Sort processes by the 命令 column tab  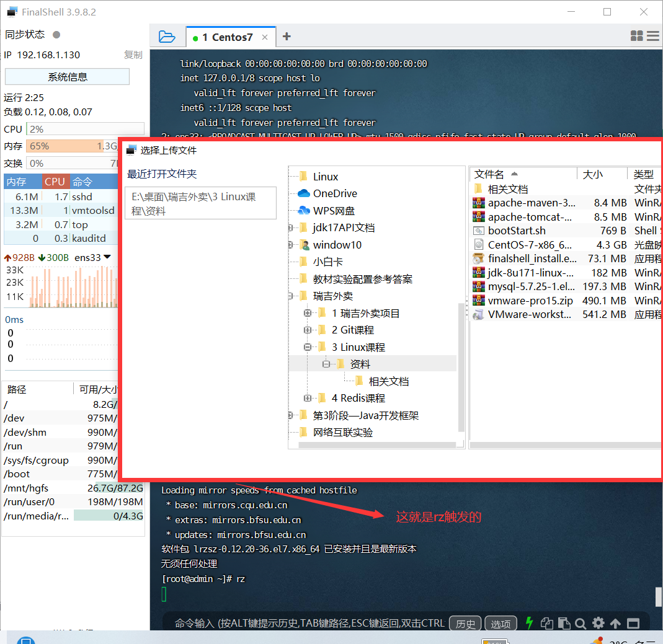click(93, 182)
